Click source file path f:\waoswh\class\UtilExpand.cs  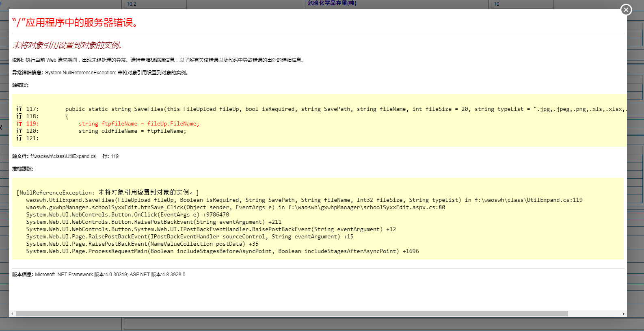[63, 156]
